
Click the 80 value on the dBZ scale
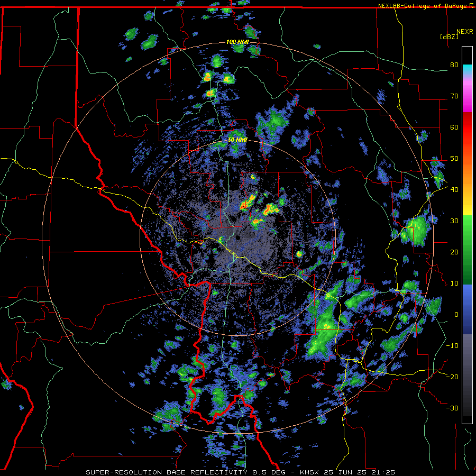click(454, 65)
